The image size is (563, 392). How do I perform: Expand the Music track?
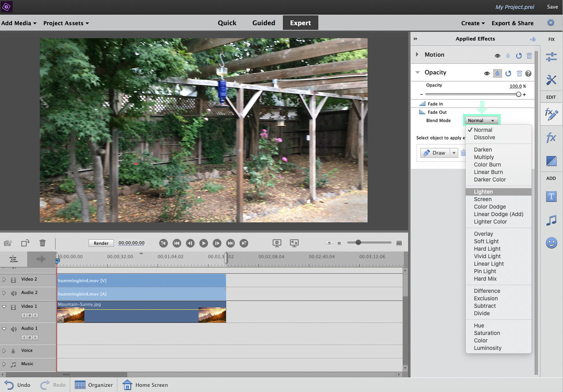4,364
